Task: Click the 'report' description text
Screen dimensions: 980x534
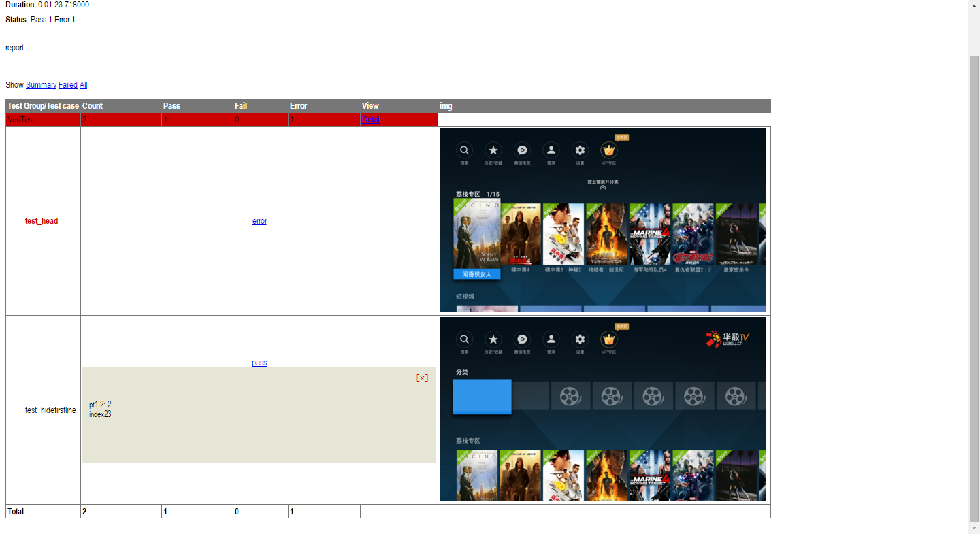Action: [x=14, y=48]
